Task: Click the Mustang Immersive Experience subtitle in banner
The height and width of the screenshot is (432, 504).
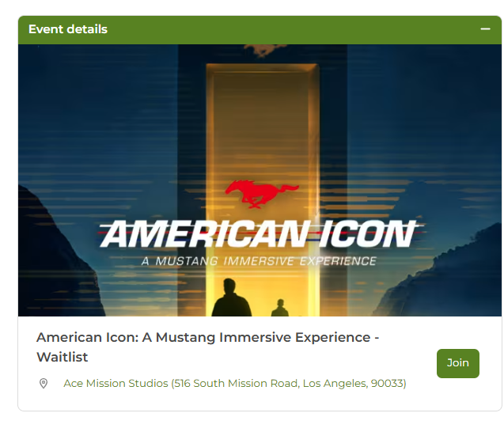Action: [259, 261]
